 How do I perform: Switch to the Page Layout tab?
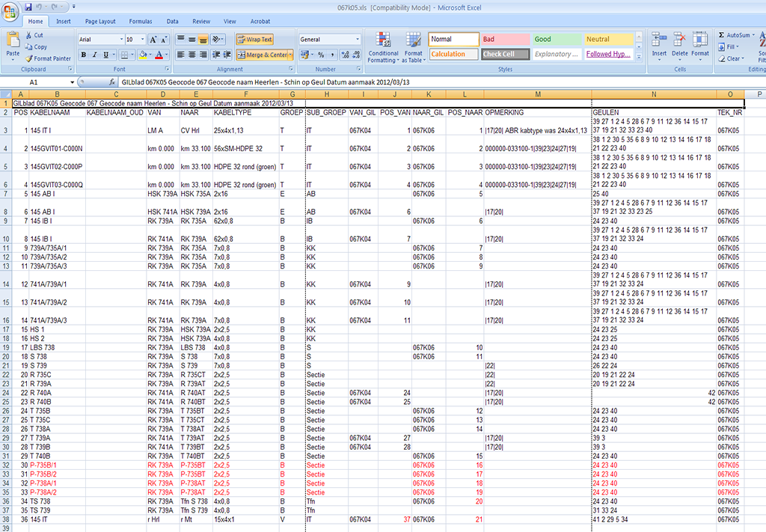tap(100, 22)
